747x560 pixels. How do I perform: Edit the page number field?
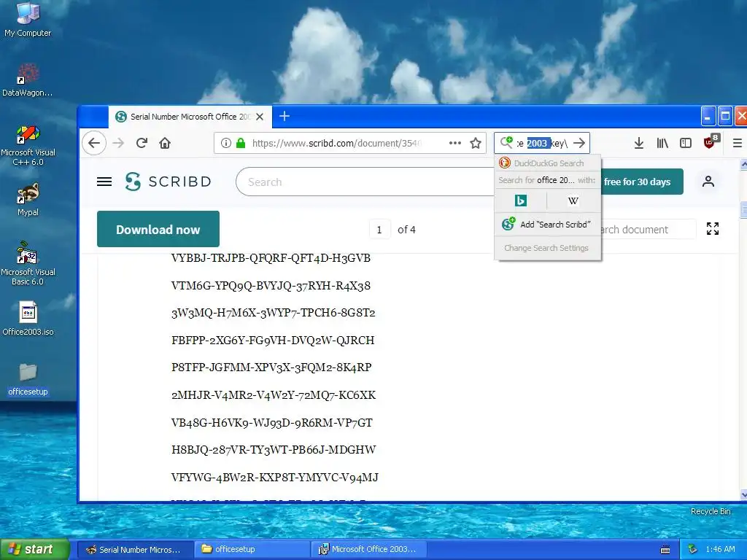tap(379, 230)
